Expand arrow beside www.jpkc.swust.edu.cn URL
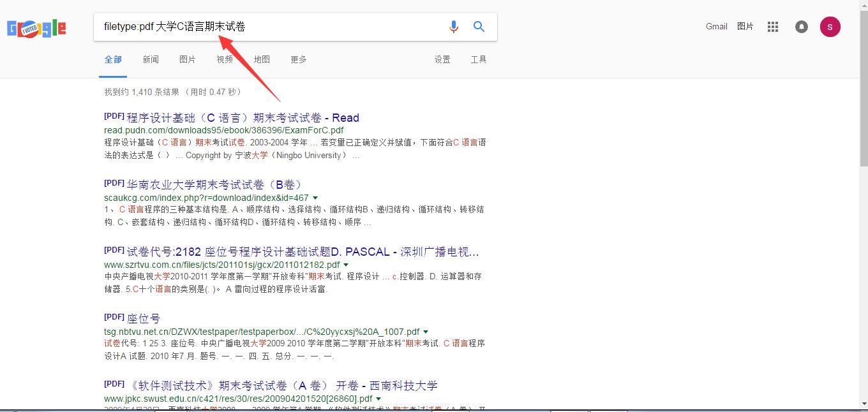 point(378,399)
